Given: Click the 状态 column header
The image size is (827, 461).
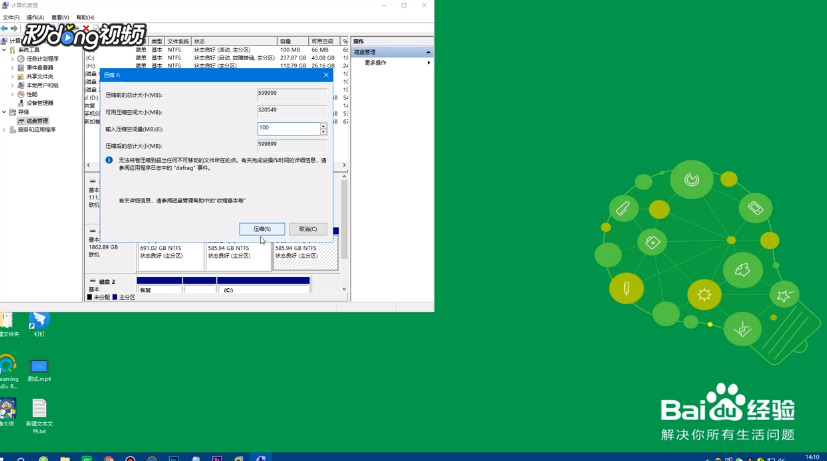Looking at the screenshot, I should click(x=235, y=41).
